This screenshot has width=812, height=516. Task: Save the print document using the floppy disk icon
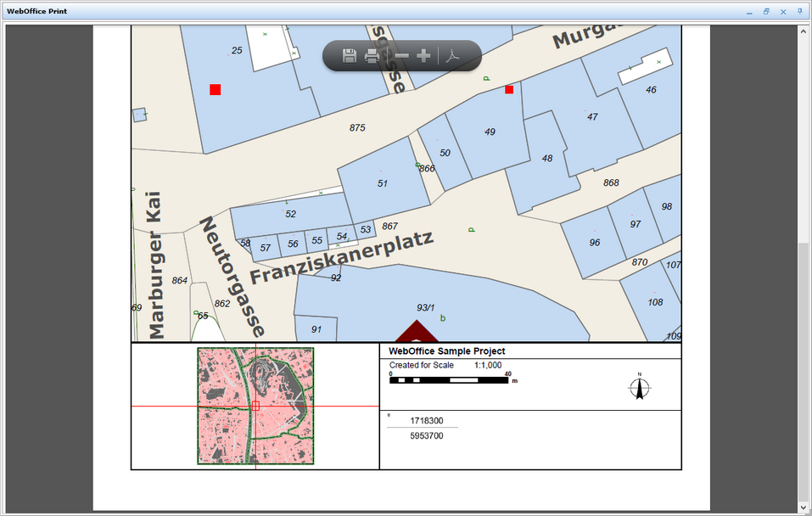348,55
